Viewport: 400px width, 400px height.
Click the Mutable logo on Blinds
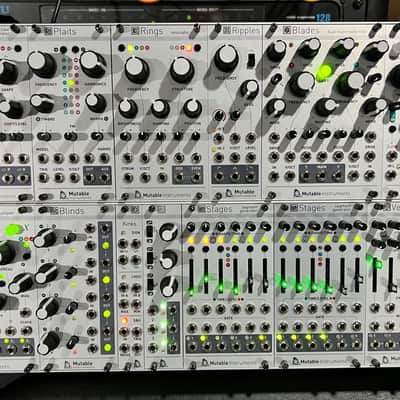[x=80, y=364]
